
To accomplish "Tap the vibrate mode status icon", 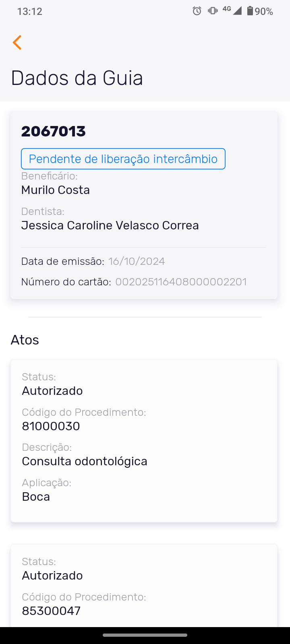I will click(x=213, y=11).
